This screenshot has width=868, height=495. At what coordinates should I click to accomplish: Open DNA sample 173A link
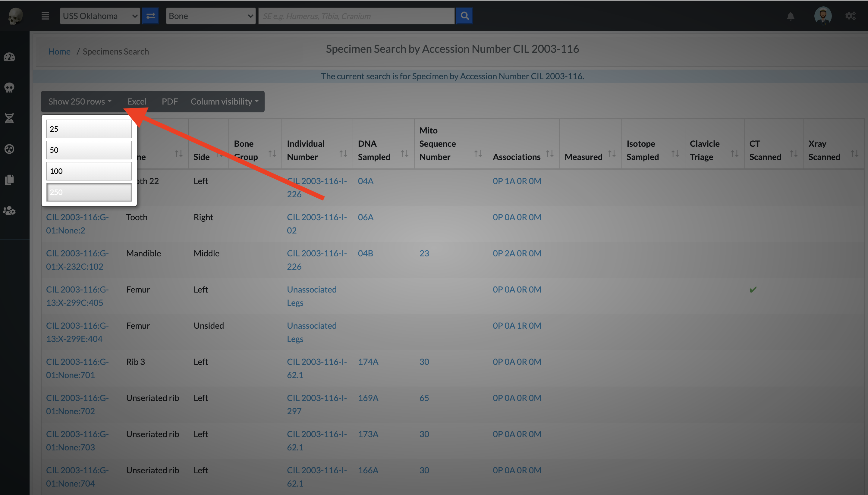tap(368, 434)
